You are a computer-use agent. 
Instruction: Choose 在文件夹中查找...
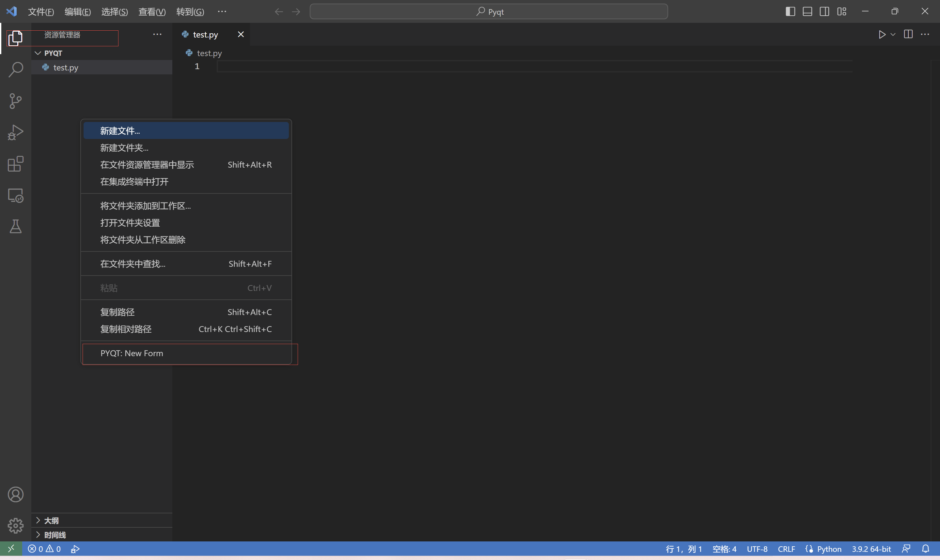(x=186, y=264)
